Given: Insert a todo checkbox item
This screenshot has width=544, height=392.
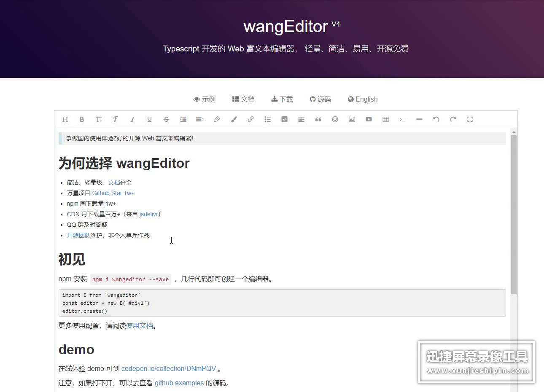Looking at the screenshot, I should tap(284, 119).
